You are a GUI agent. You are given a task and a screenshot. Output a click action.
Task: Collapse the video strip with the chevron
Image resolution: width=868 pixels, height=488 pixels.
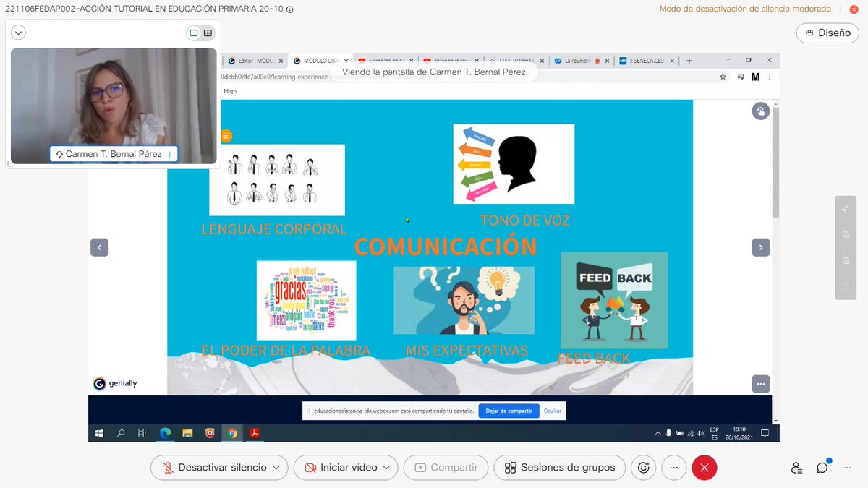[x=19, y=33]
